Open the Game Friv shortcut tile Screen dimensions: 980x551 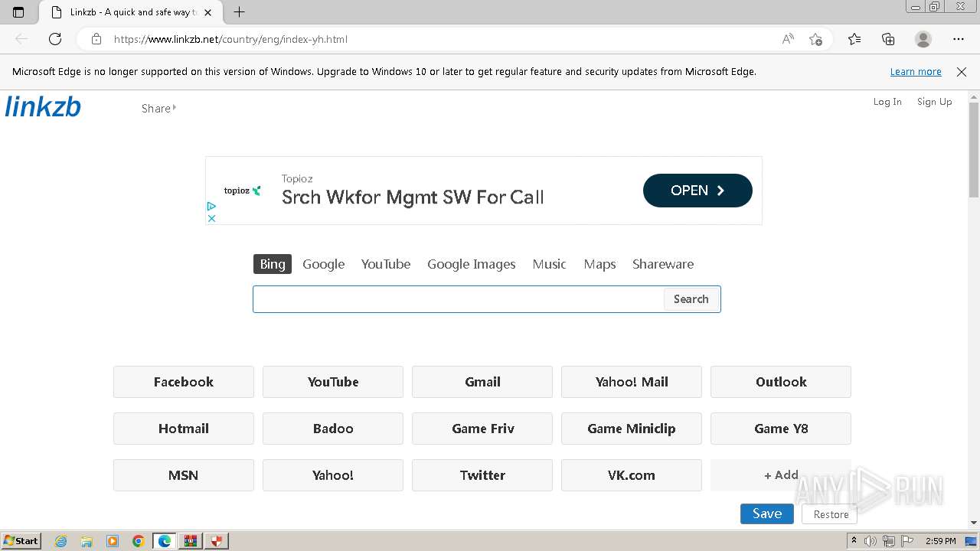click(x=482, y=429)
